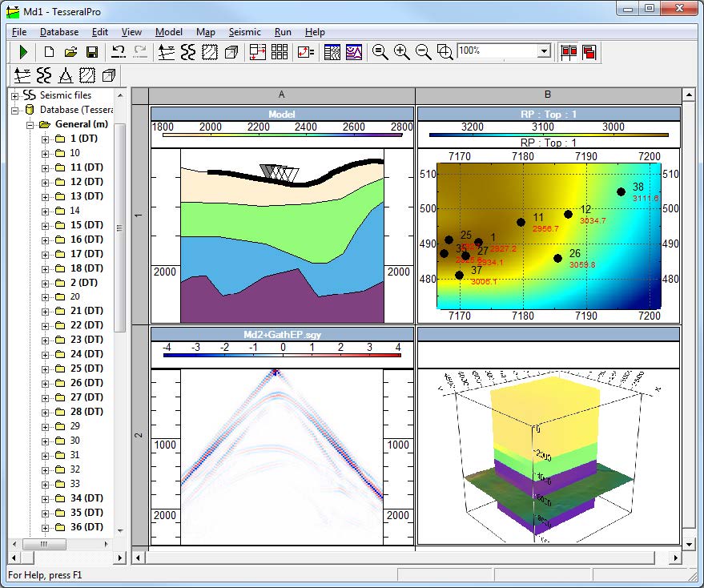Open the 3D cube view icon
The height and width of the screenshot is (588, 704).
[232, 52]
